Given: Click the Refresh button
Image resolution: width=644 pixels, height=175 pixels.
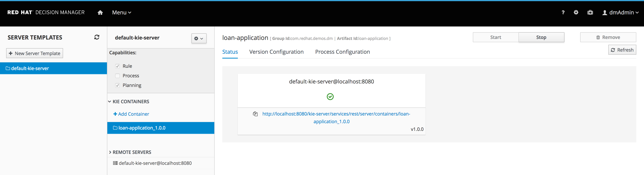Looking at the screenshot, I should click(622, 50).
